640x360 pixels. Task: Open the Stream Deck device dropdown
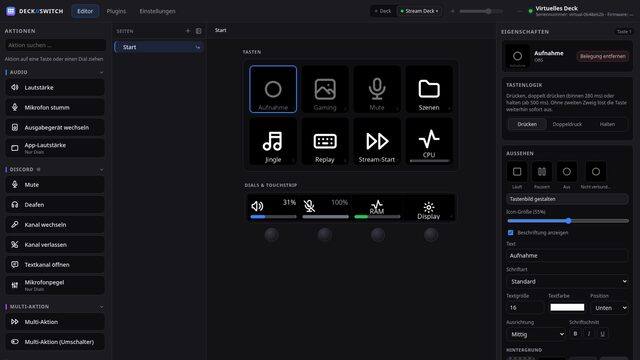pyautogui.click(x=419, y=11)
